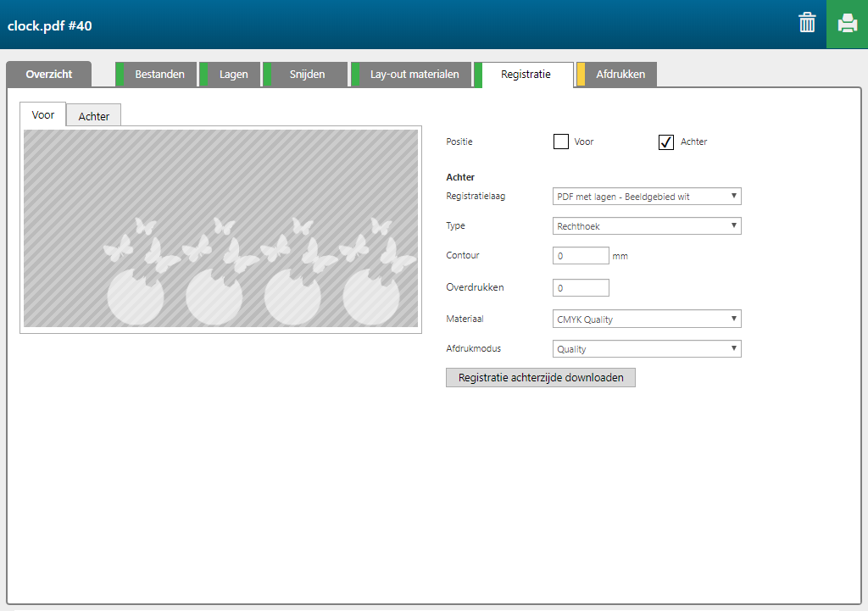Uncheck the Achter position checkbox

666,142
